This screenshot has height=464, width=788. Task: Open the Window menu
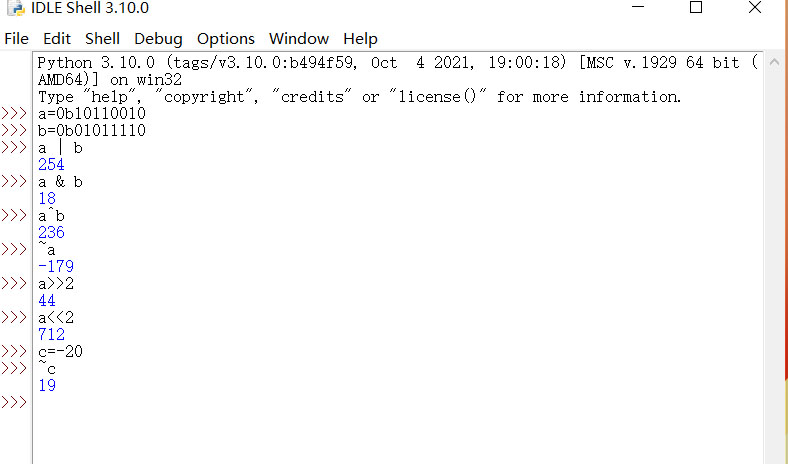click(x=299, y=39)
